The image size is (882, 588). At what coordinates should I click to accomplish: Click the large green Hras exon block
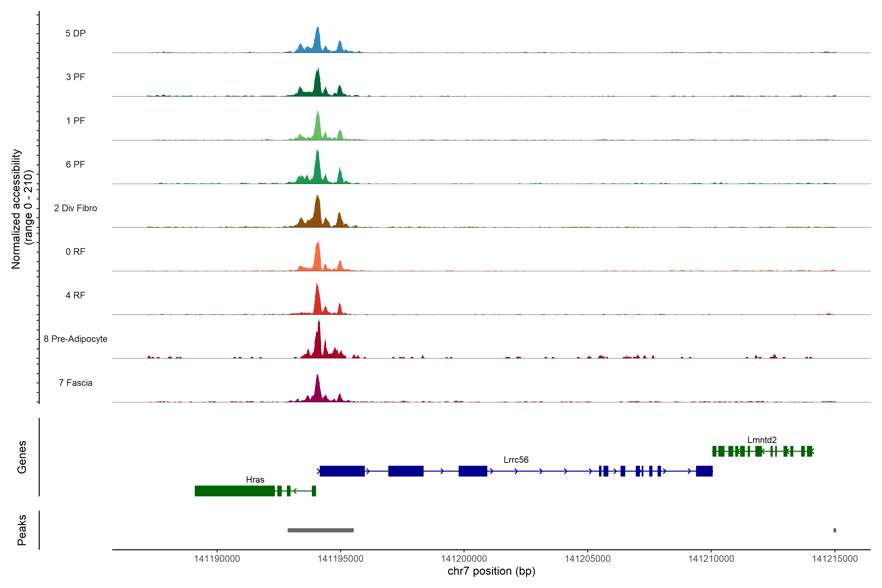pyautogui.click(x=235, y=490)
